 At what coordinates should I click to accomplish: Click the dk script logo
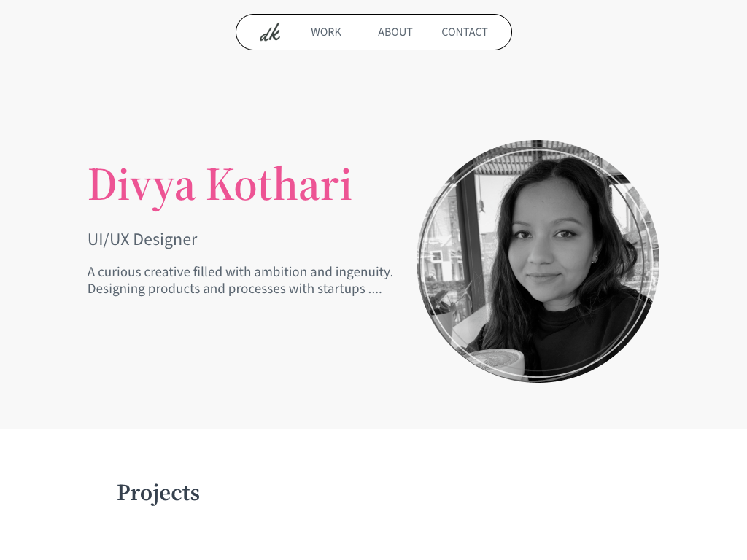pos(270,32)
